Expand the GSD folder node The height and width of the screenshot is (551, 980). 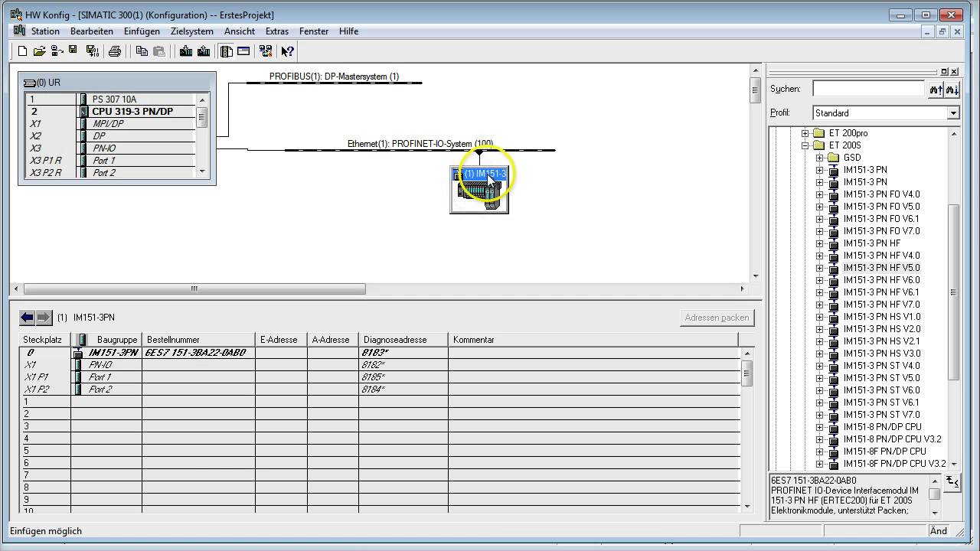tap(819, 158)
